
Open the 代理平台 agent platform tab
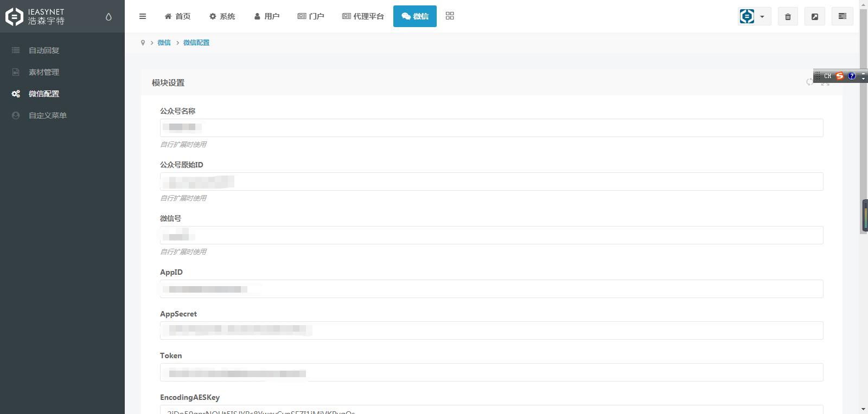(363, 16)
